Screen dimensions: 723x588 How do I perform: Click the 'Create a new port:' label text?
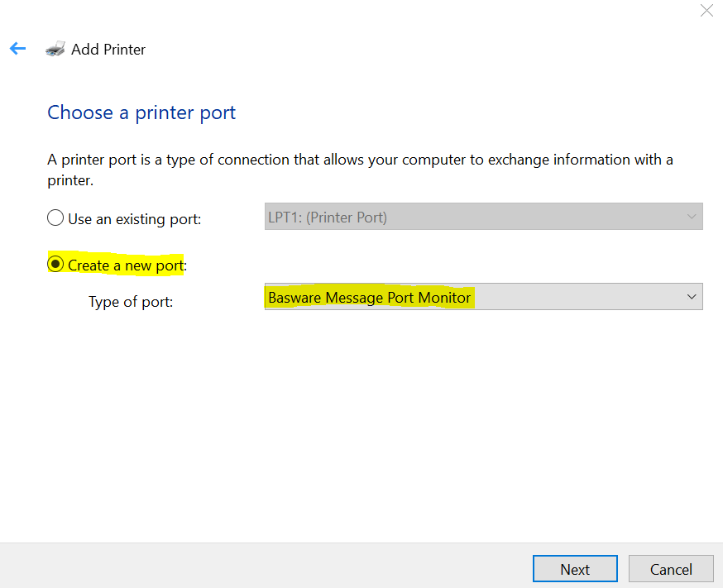point(127,265)
